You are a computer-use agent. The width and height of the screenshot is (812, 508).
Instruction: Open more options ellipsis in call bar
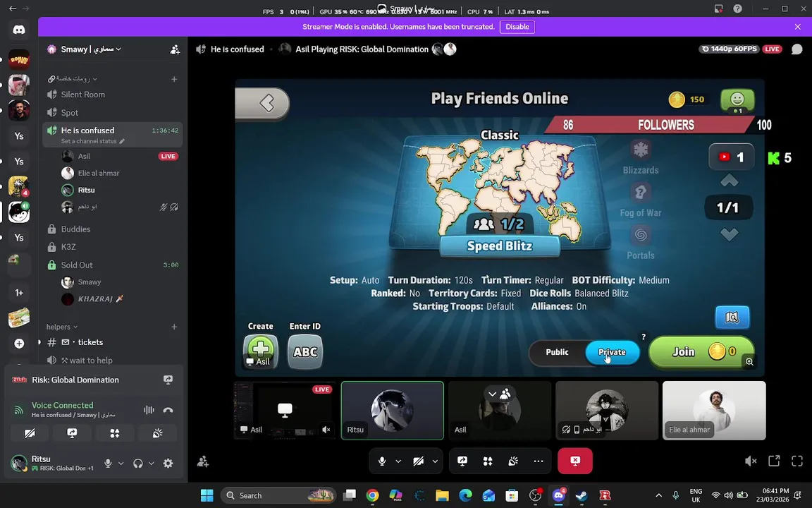coord(539,461)
